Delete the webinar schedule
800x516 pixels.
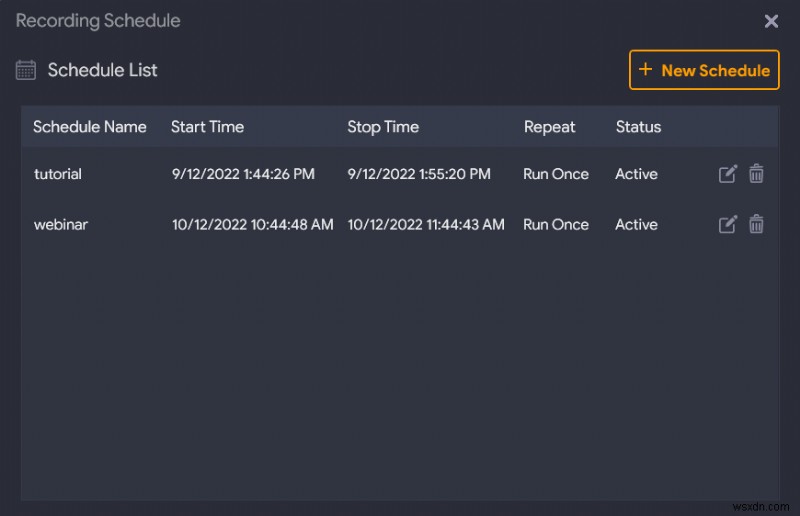point(757,224)
